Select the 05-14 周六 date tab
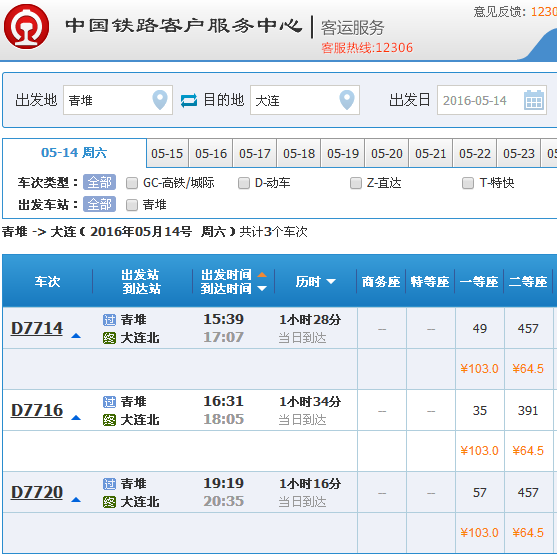 [74, 153]
